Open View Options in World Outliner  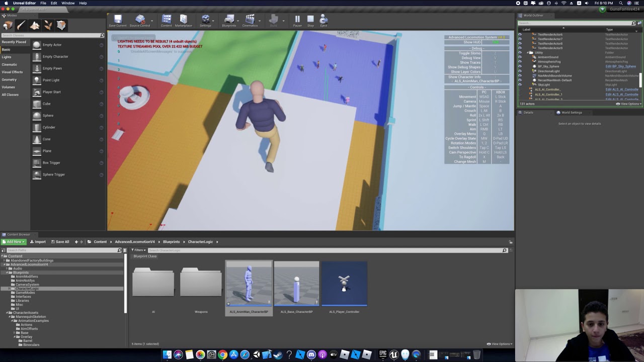629,104
